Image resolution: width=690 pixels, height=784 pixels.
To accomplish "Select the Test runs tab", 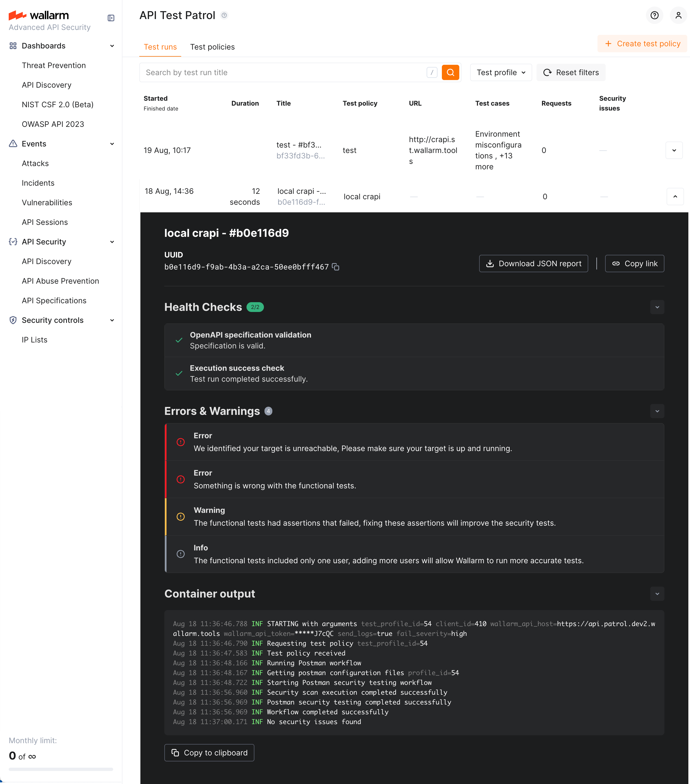I will [x=160, y=47].
